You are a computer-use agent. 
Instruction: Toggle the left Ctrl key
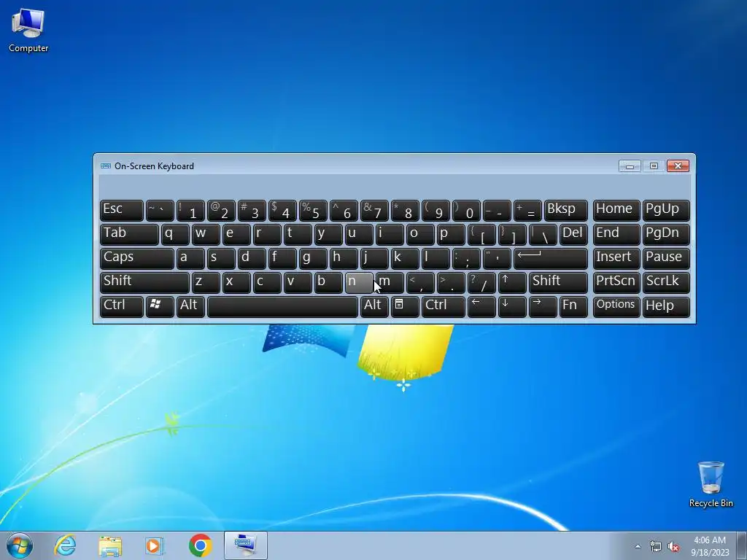122,307
